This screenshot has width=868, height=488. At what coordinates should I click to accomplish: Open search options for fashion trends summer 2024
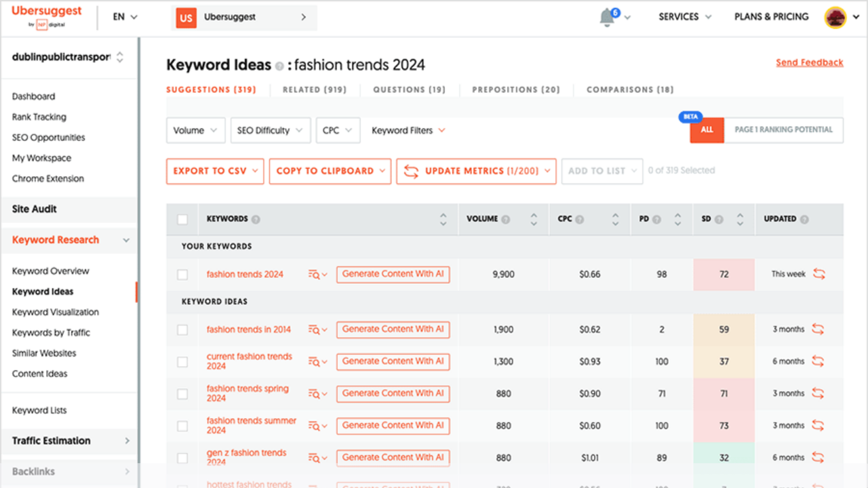click(x=317, y=426)
